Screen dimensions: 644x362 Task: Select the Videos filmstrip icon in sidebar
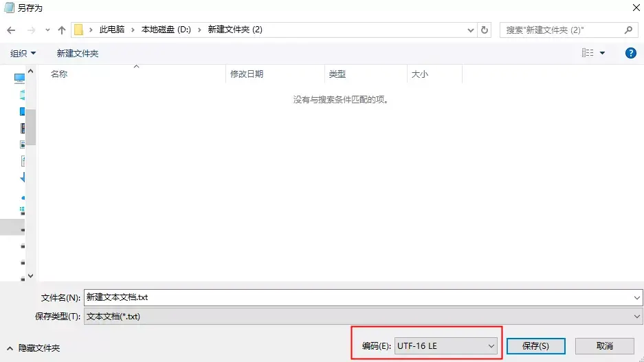[23, 128]
